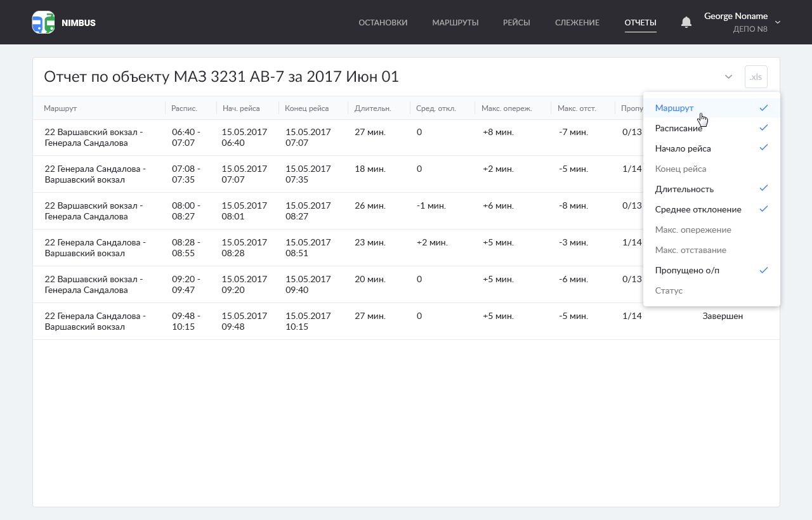Enable the Конец рейса column
This screenshot has width=812, height=520.
711,169
